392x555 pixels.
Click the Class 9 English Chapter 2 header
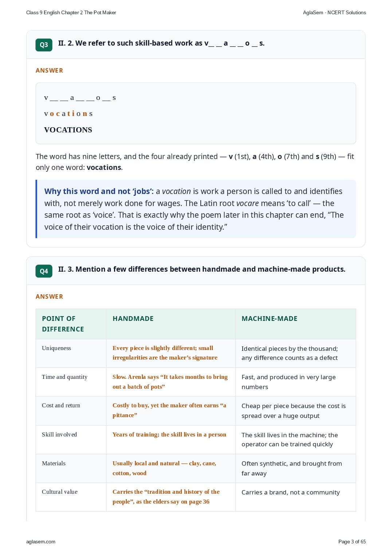(71, 12)
